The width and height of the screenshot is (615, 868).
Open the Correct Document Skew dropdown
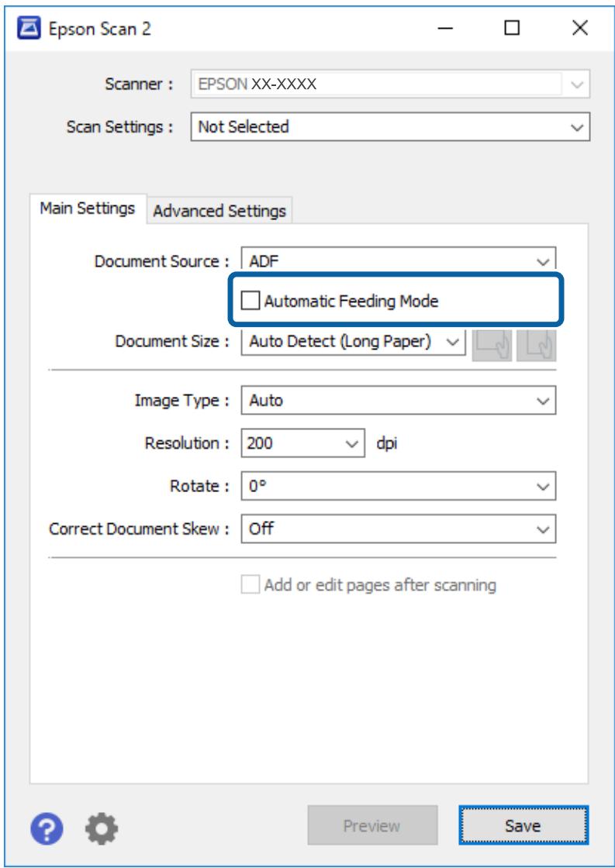pos(399,529)
